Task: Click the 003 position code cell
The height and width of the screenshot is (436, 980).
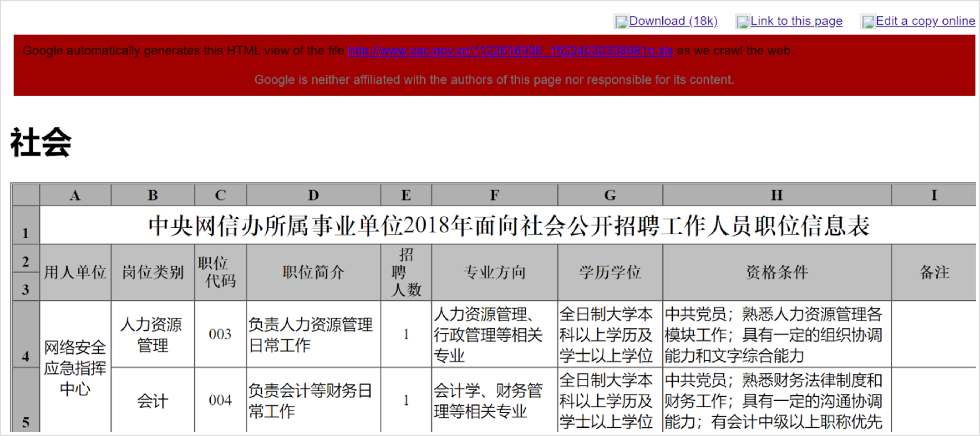Action: point(220,334)
